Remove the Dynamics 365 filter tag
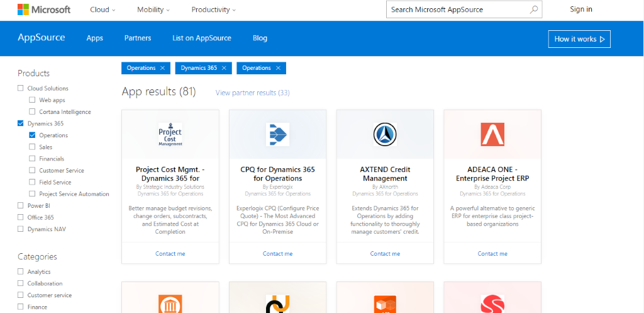The height and width of the screenshot is (313, 644). [x=224, y=68]
